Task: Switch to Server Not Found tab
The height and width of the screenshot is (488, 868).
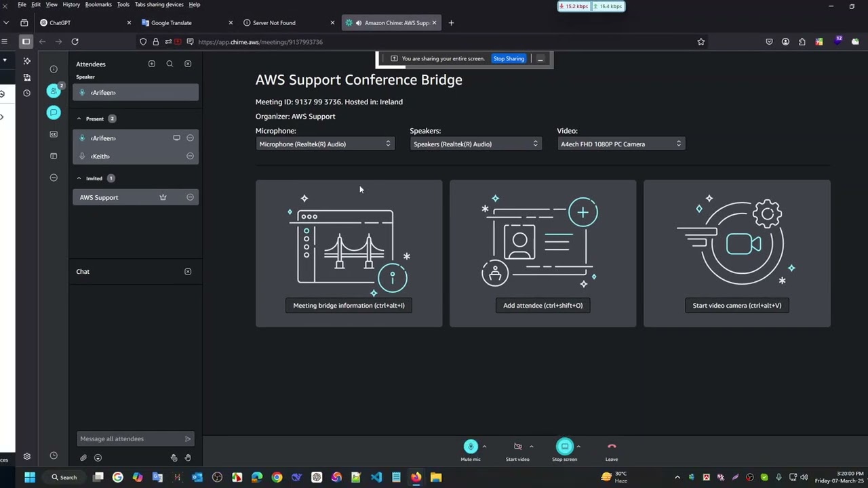Action: point(288,23)
